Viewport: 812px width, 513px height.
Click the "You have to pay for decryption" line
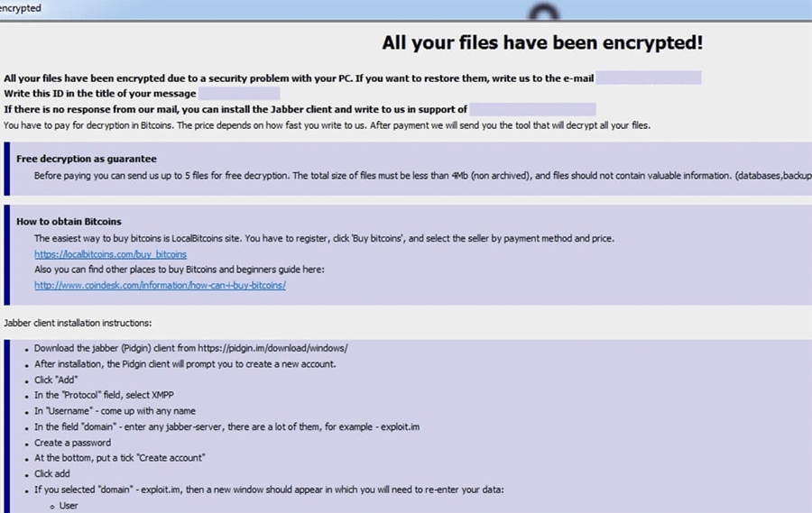(x=327, y=125)
